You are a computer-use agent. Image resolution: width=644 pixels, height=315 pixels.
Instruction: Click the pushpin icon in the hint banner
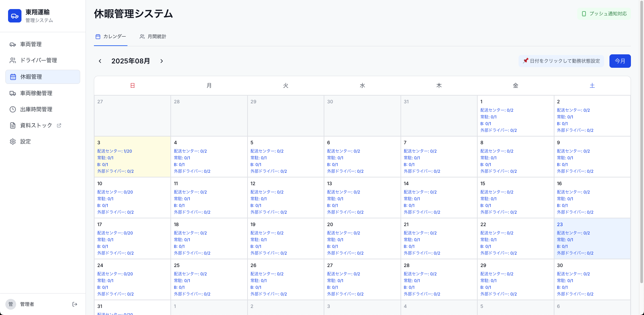tap(526, 61)
